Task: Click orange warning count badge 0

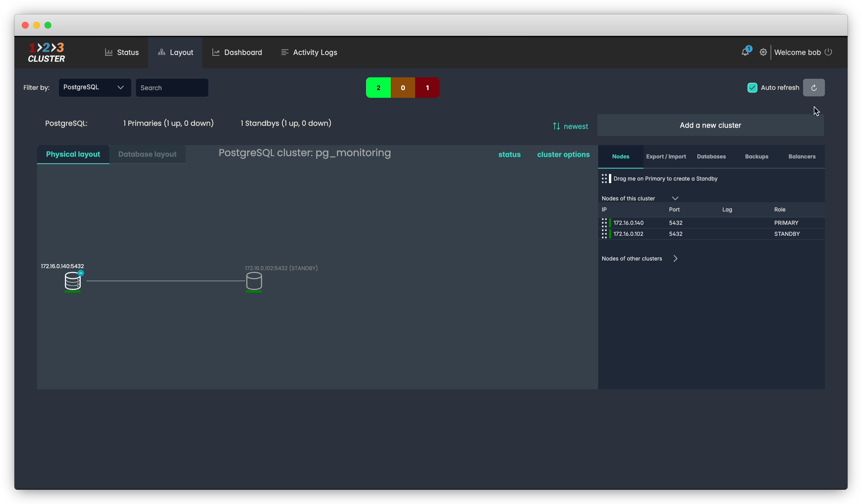Action: pos(403,87)
